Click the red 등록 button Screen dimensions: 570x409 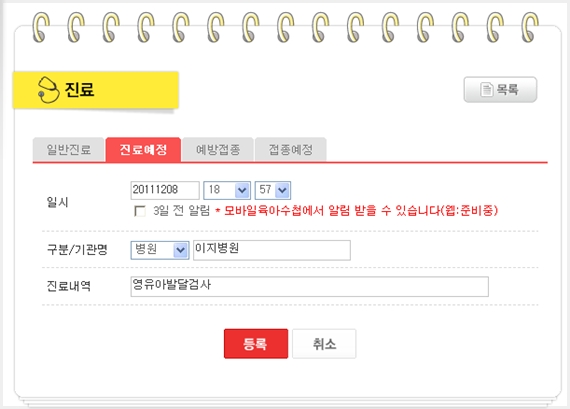256,344
